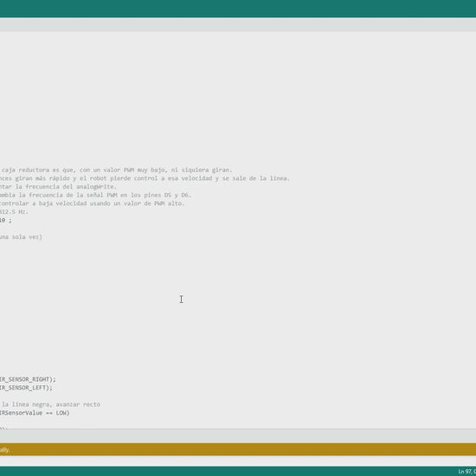Click the comment 'la línea negra, avanzar recto'
Viewport: 476px width, 476px height.
(51, 405)
